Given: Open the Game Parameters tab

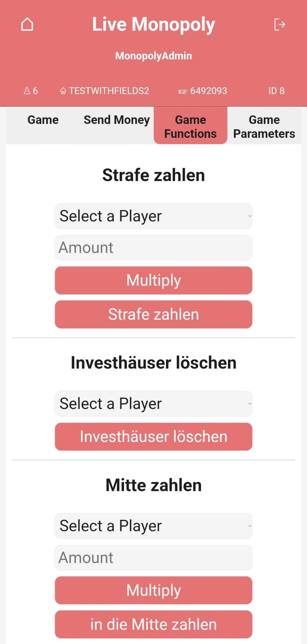Looking at the screenshot, I should (264, 126).
